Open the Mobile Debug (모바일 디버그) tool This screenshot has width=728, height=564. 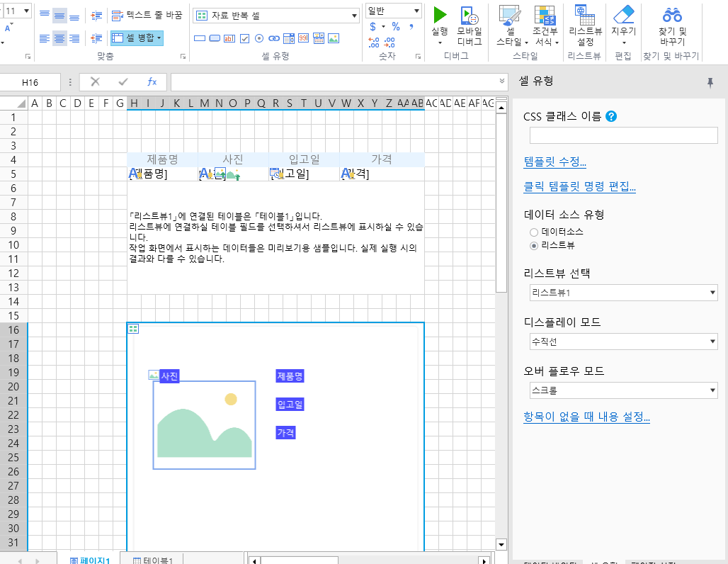click(x=468, y=16)
